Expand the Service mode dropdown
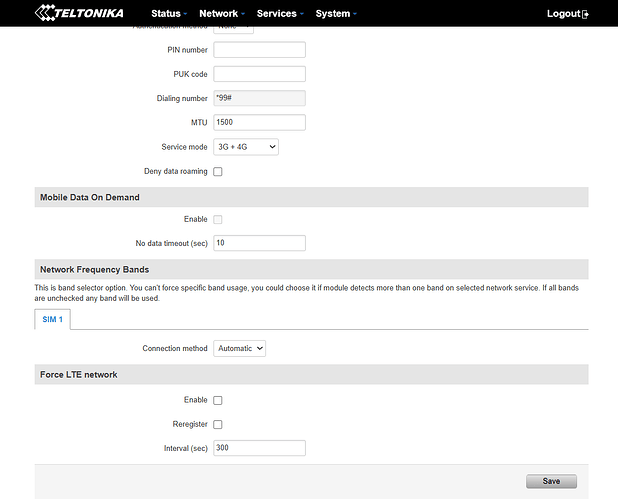 245,147
